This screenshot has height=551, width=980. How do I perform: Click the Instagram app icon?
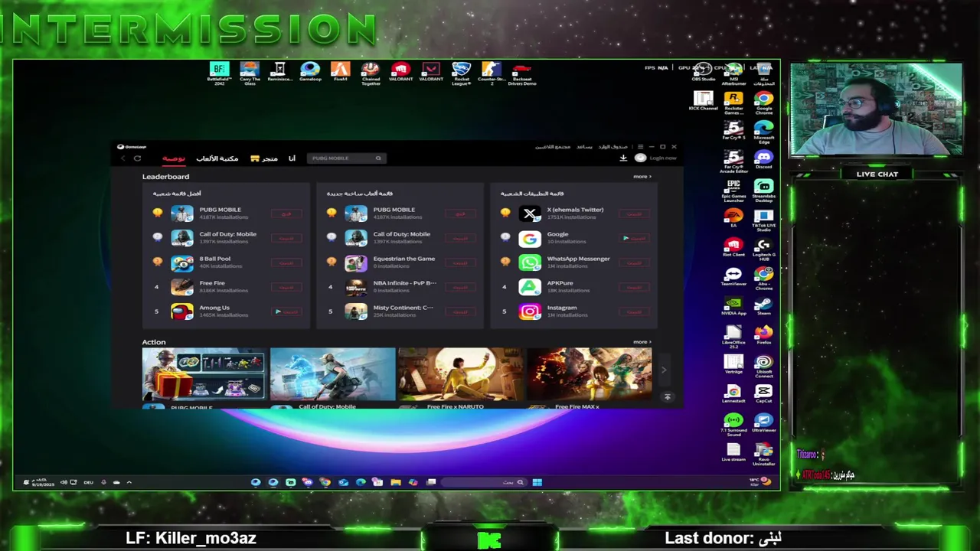(529, 311)
